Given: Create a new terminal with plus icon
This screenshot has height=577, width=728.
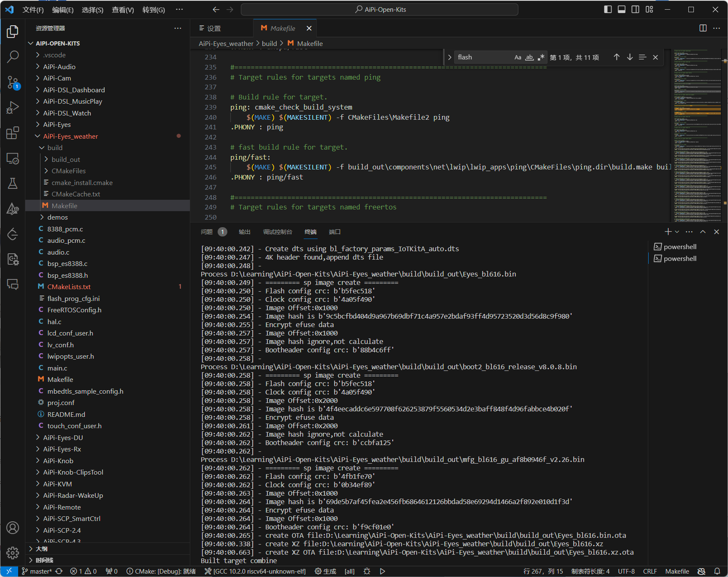Looking at the screenshot, I should click(668, 232).
